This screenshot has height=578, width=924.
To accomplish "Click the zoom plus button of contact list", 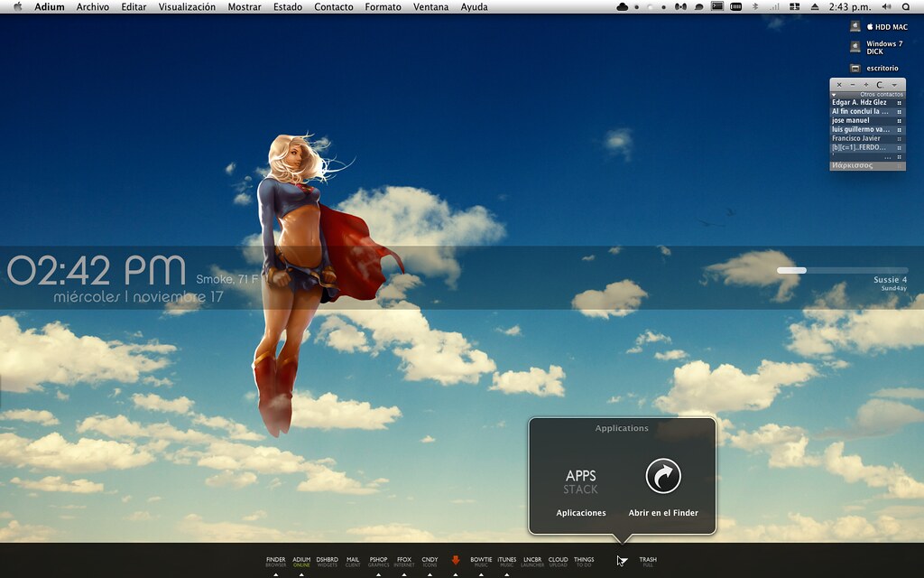I will pos(865,85).
